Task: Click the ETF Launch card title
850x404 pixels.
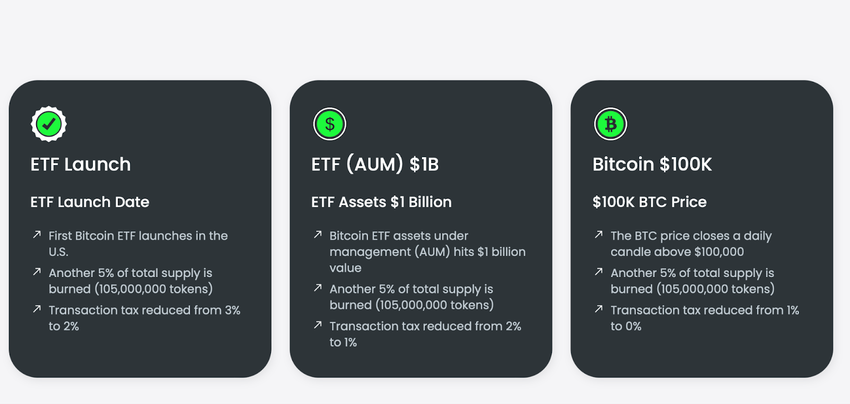Action: (x=80, y=164)
